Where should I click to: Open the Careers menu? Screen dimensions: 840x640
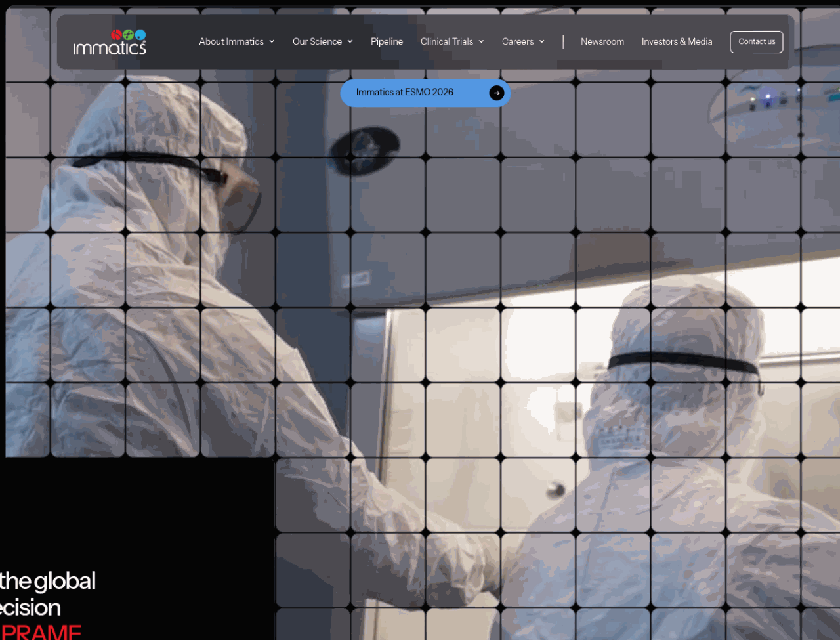pos(518,41)
